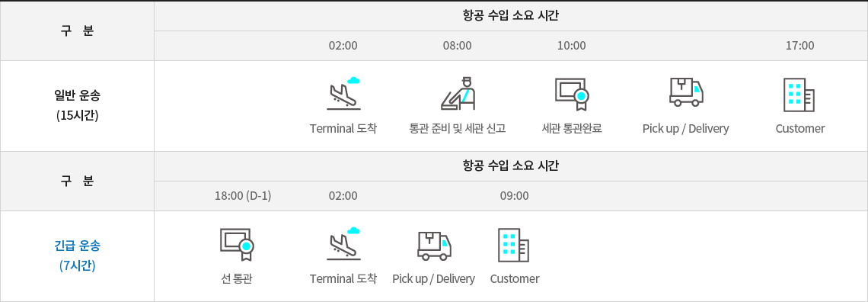Click the airplane Terminal 도착 icon in 일반 운송 row
868x302 pixels.
(343, 94)
